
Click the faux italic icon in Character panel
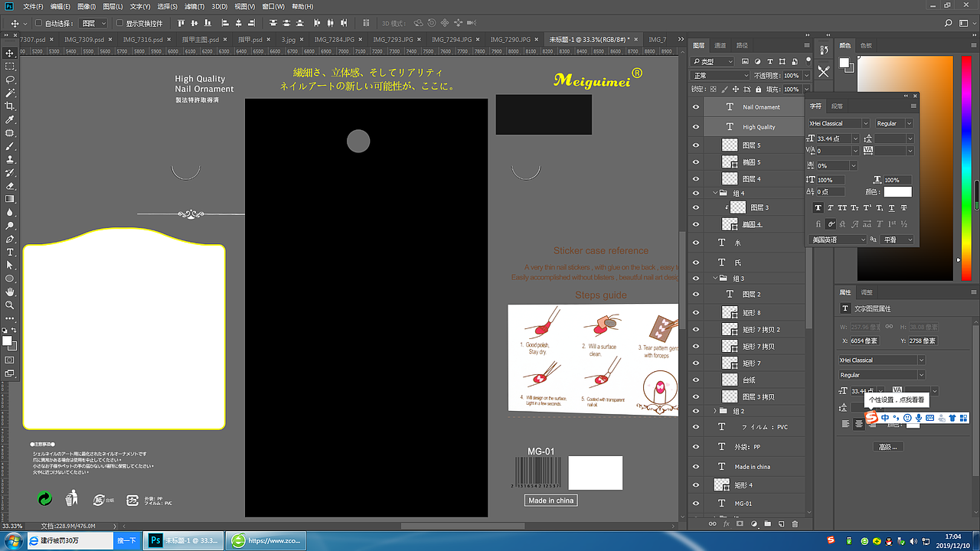(831, 207)
